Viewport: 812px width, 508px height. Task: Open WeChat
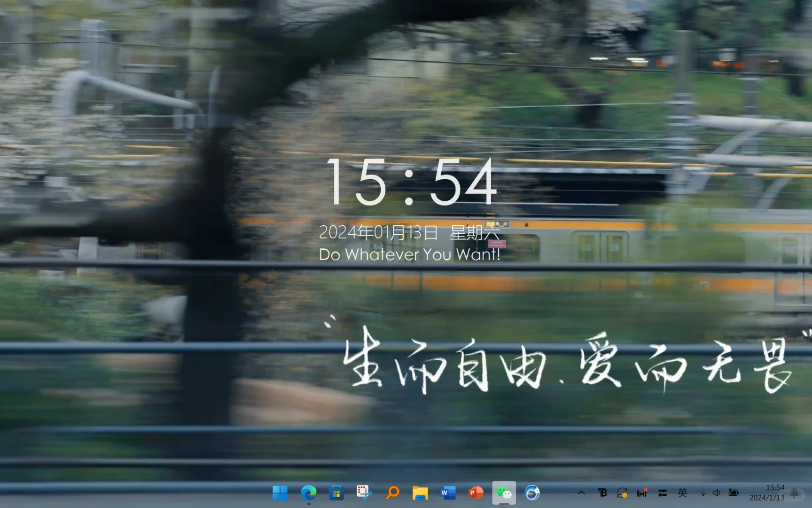[503, 493]
